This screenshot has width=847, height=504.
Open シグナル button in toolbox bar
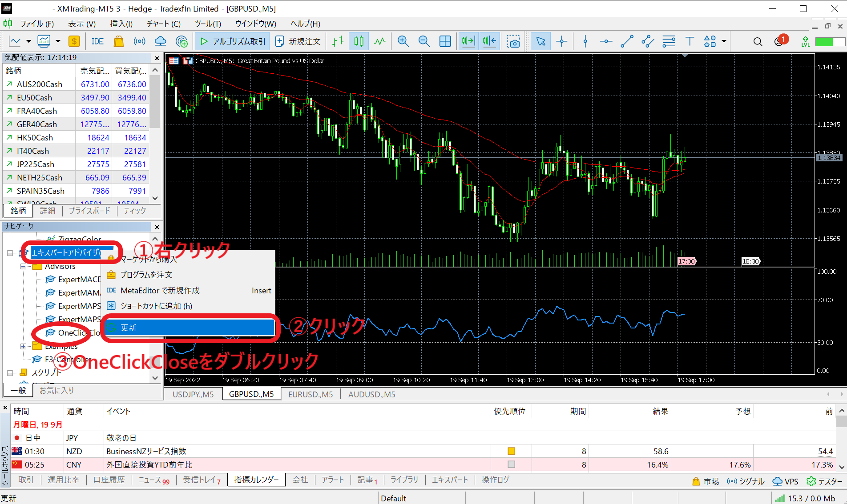click(746, 481)
